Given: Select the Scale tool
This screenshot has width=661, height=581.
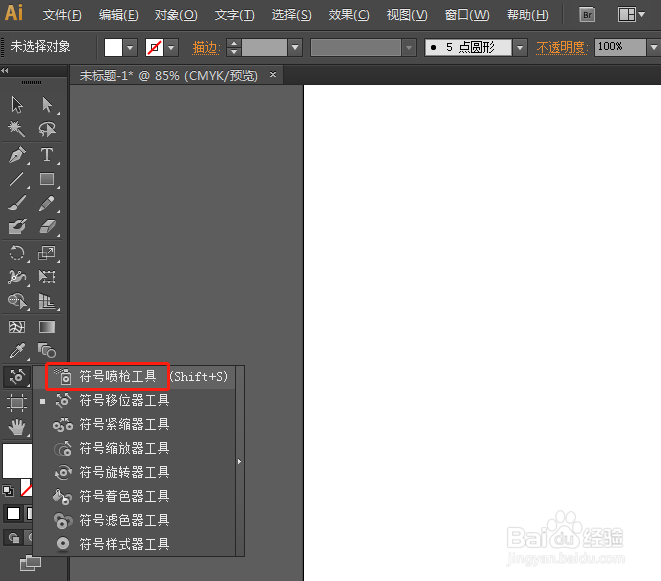Looking at the screenshot, I should pyautogui.click(x=47, y=253).
